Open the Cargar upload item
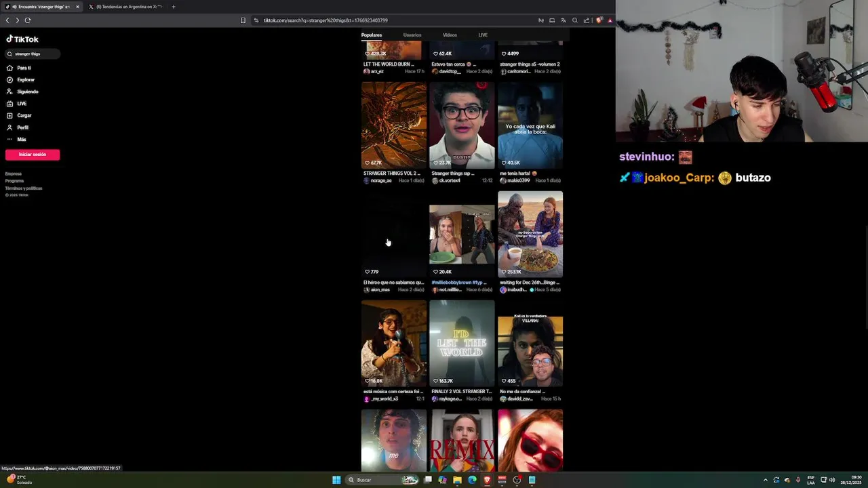This screenshot has height=488, width=868. point(20,115)
